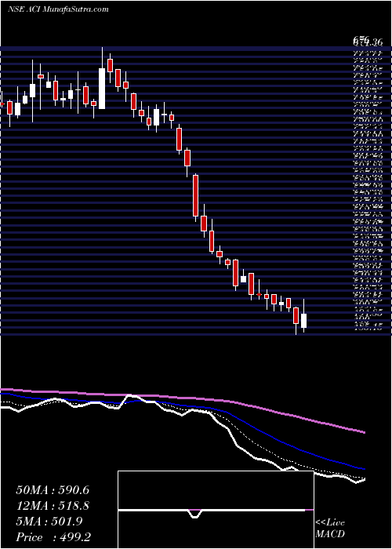Click inside the MACD histogram box

pos(216,510)
